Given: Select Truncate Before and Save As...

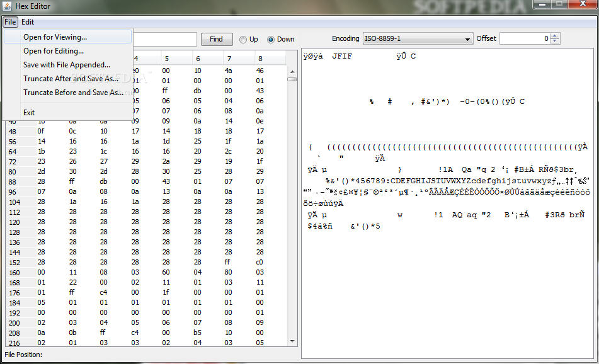Looking at the screenshot, I should coord(67,93).
